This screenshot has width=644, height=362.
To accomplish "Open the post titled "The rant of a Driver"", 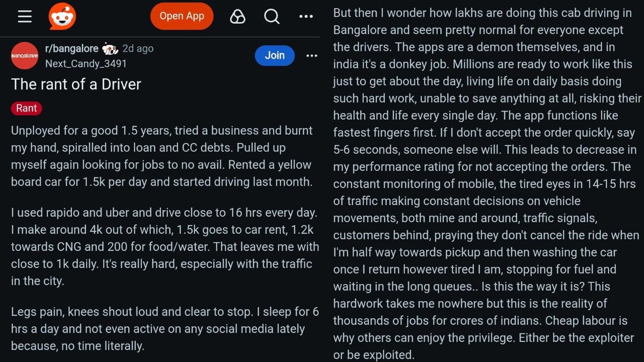I will (76, 84).
